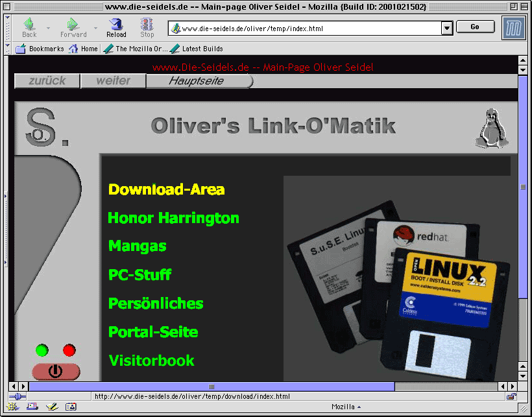This screenshot has width=532, height=417.
Task: Click the window collapse box in title bar
Action: [524, 6]
